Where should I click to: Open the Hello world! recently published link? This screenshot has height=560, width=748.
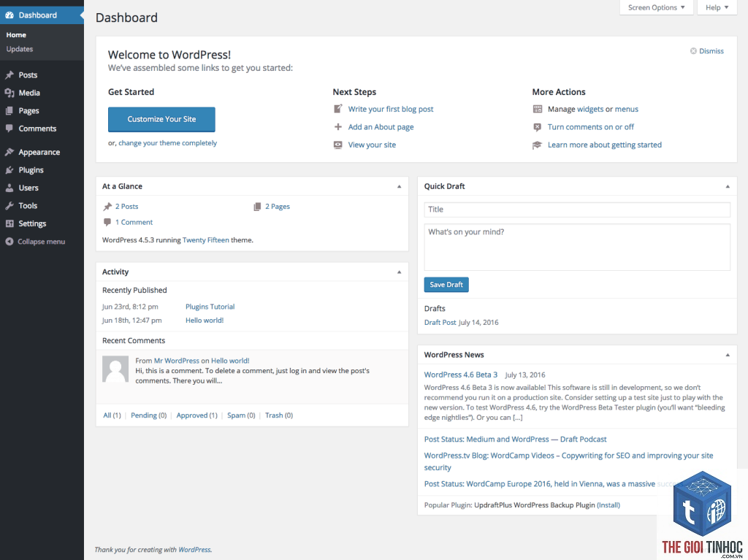pyautogui.click(x=205, y=321)
